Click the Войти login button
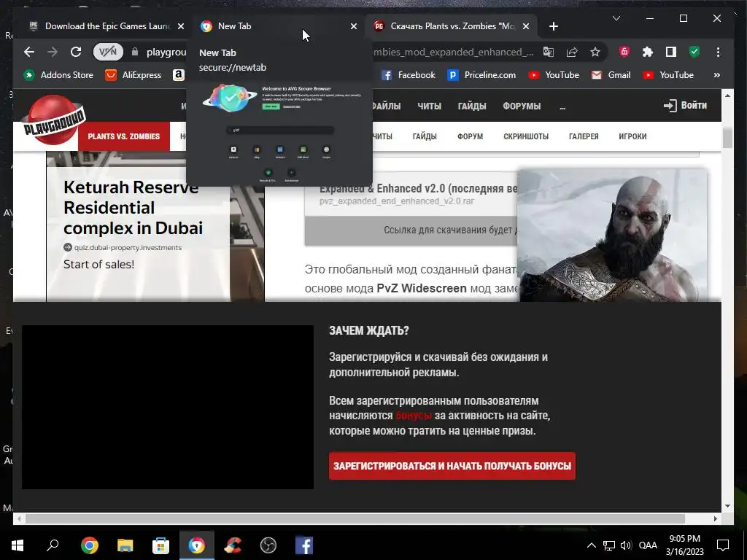747x560 pixels. [x=685, y=105]
